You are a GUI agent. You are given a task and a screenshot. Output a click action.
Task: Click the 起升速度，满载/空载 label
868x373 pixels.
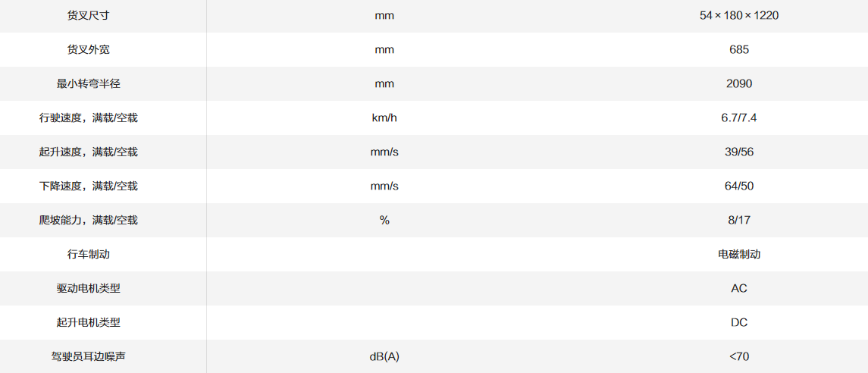pyautogui.click(x=88, y=152)
